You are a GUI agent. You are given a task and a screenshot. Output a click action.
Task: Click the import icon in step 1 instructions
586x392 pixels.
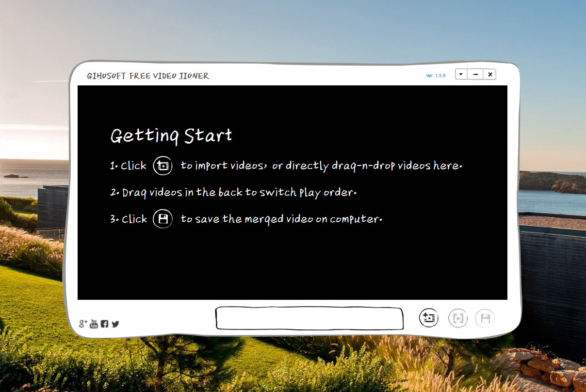click(163, 166)
